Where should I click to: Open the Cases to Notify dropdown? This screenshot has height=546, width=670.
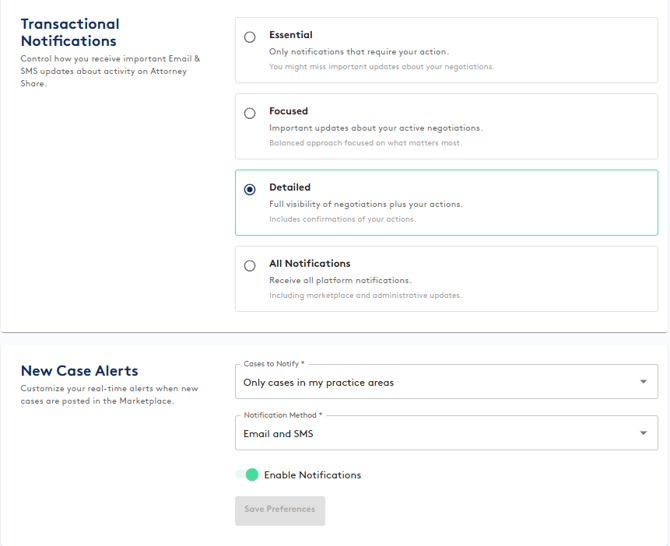coord(446,382)
